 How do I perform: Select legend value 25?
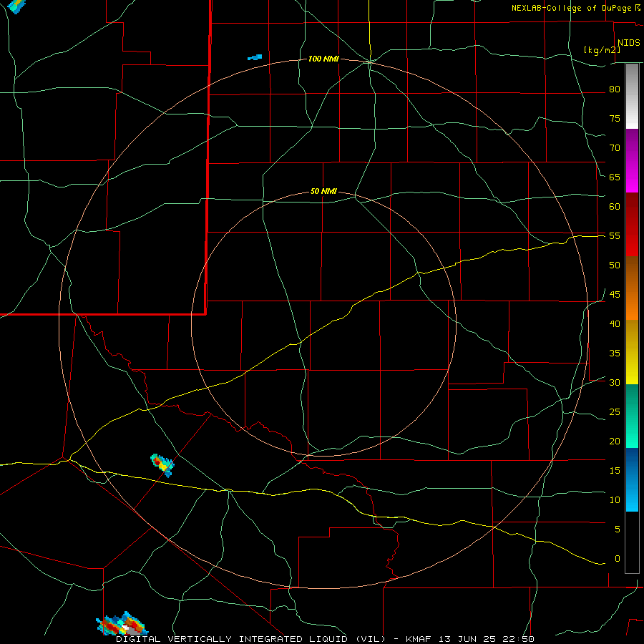coord(615,412)
